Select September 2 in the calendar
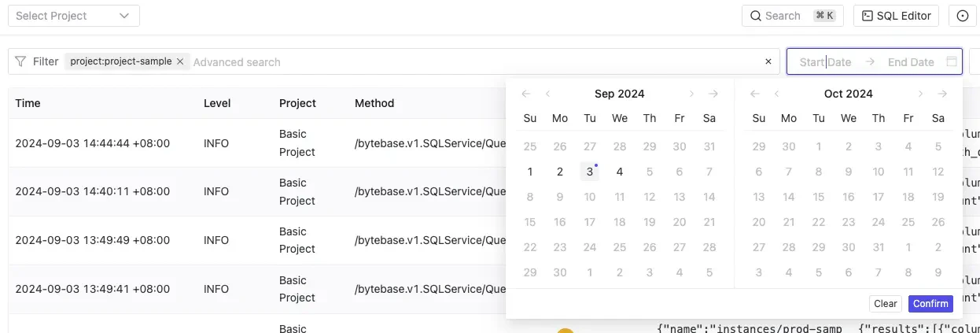 coord(560,172)
